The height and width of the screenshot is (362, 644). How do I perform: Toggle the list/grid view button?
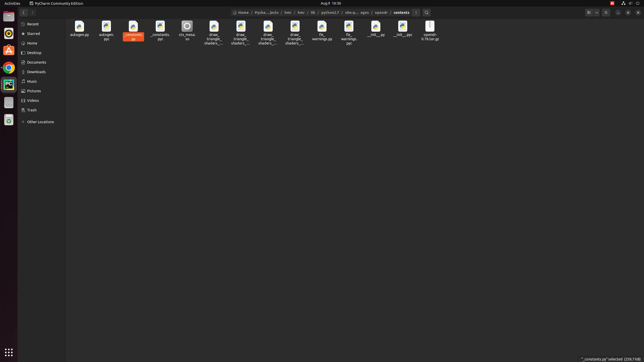(589, 13)
